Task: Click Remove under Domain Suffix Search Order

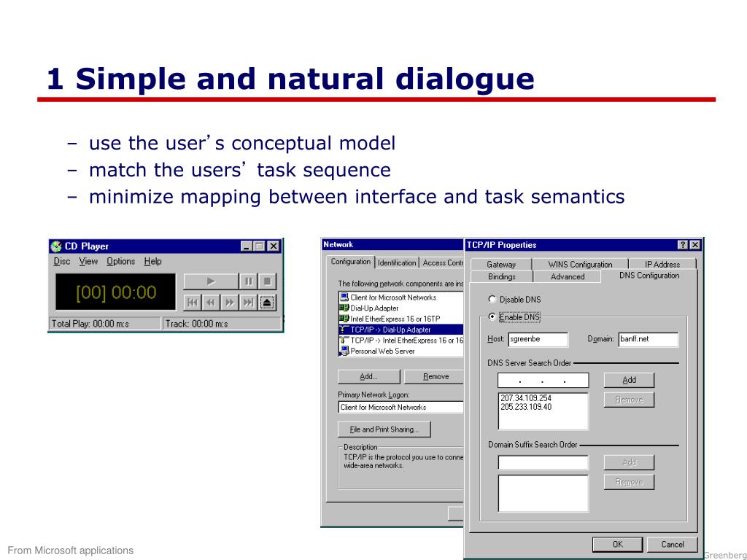Action: coord(629,482)
